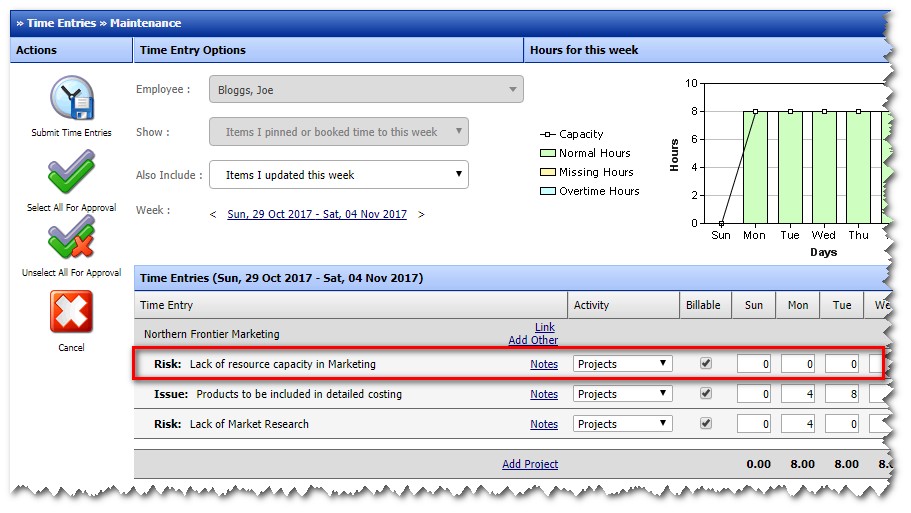This screenshot has height=513, width=911.
Task: Open Notes for Lack of resource capacity risk
Action: pos(544,364)
